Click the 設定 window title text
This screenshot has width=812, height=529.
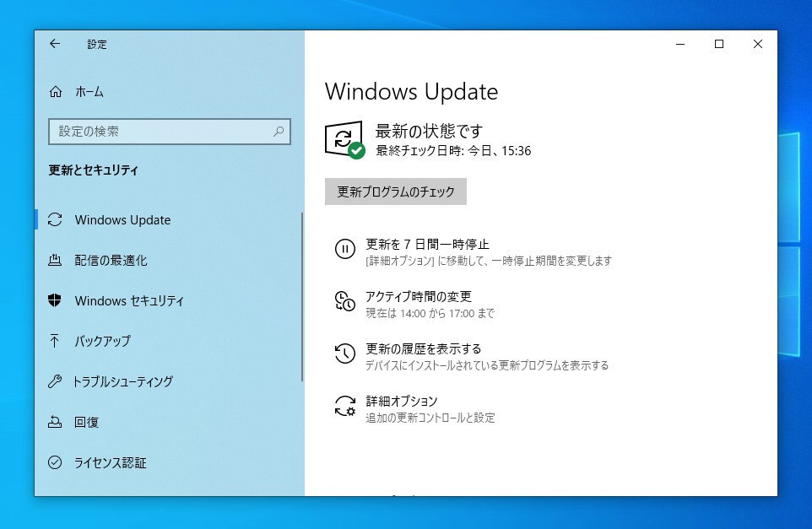(x=97, y=45)
